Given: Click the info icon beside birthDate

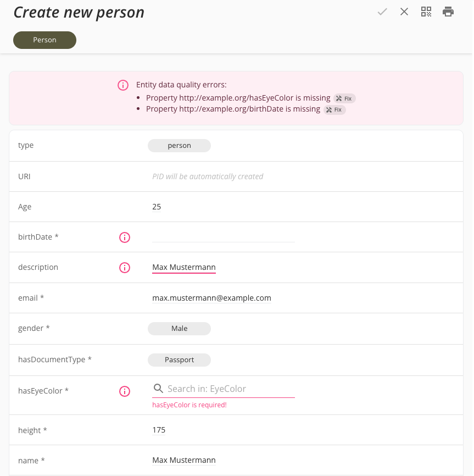Looking at the screenshot, I should (x=125, y=237).
